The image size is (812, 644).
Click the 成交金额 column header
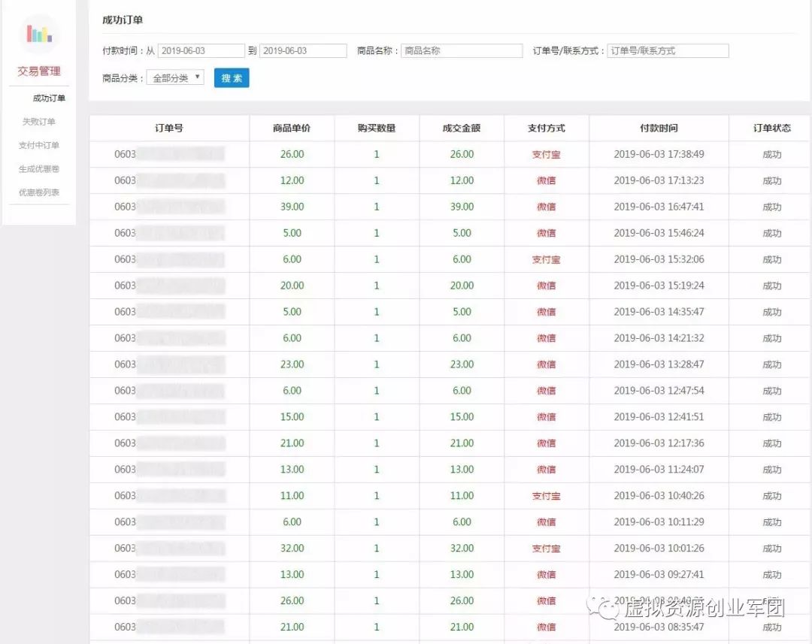[459, 128]
